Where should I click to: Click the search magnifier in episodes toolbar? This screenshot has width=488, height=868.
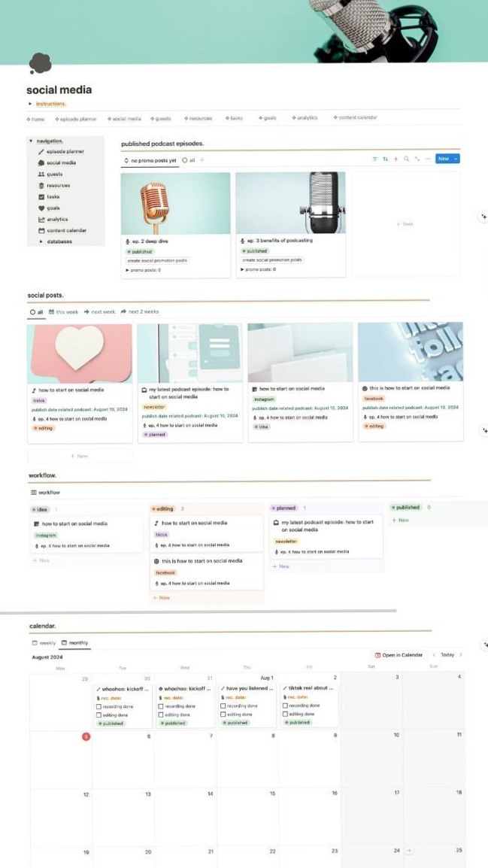[x=406, y=159]
